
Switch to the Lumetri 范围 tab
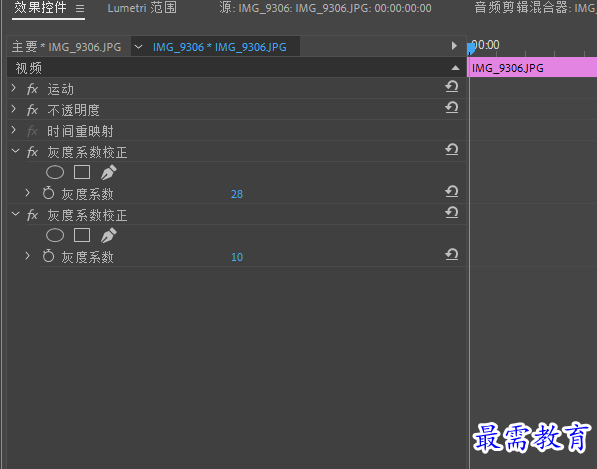pos(142,8)
